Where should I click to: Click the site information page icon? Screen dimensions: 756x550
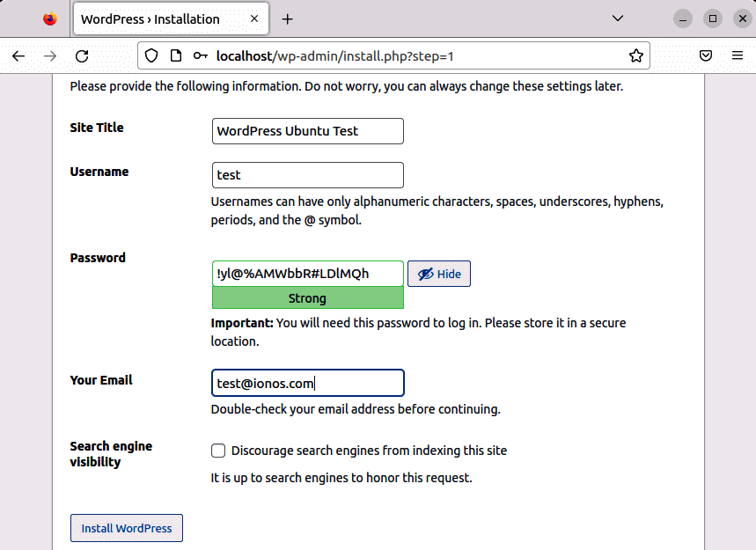point(176,56)
